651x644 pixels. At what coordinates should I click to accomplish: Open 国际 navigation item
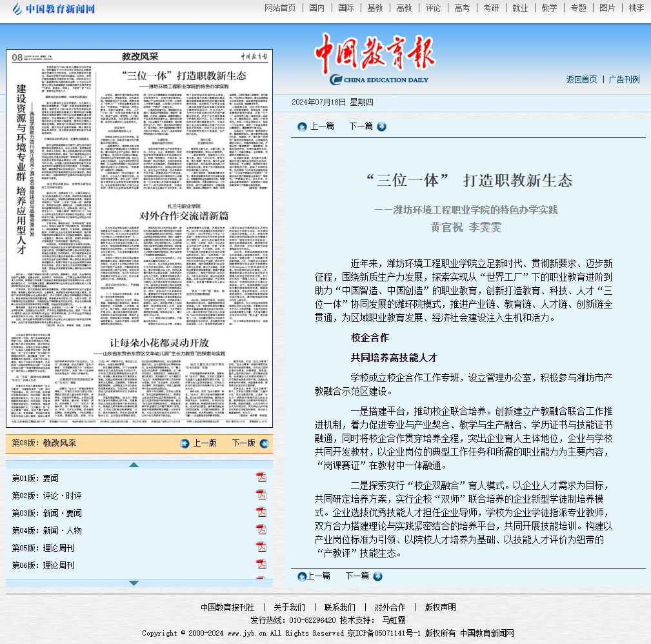click(x=346, y=8)
